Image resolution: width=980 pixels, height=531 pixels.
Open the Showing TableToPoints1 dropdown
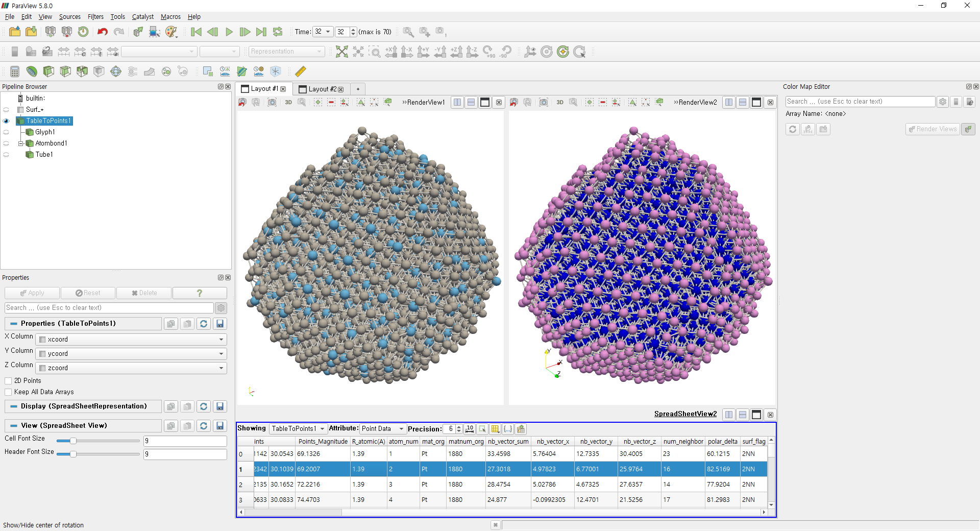point(298,429)
